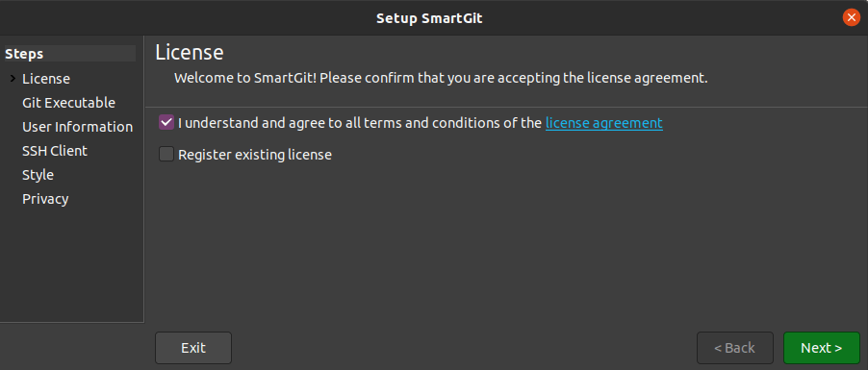868x370 pixels.
Task: Open the license agreement link
Action: 604,123
